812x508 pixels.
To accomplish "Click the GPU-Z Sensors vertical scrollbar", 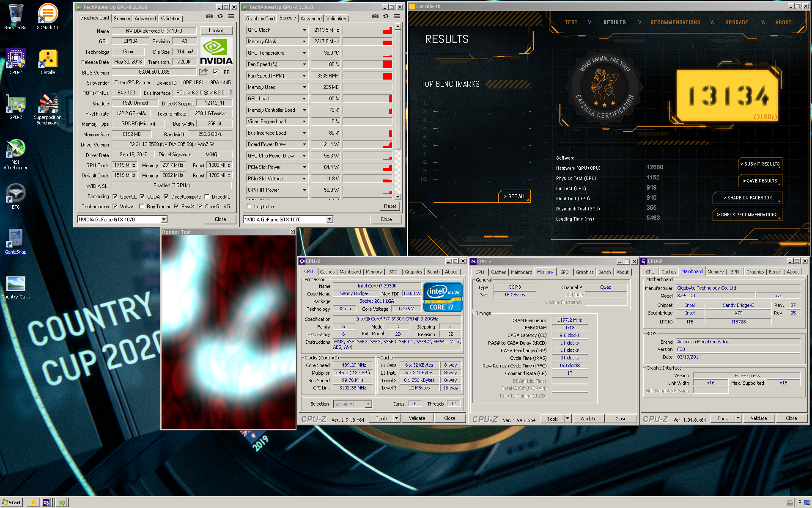I will pyautogui.click(x=398, y=112).
